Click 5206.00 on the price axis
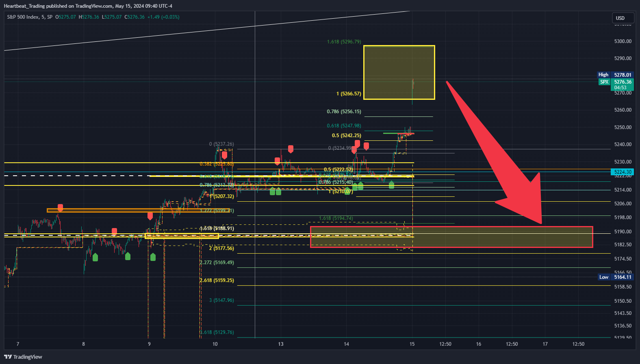The image size is (640, 364). pyautogui.click(x=623, y=204)
